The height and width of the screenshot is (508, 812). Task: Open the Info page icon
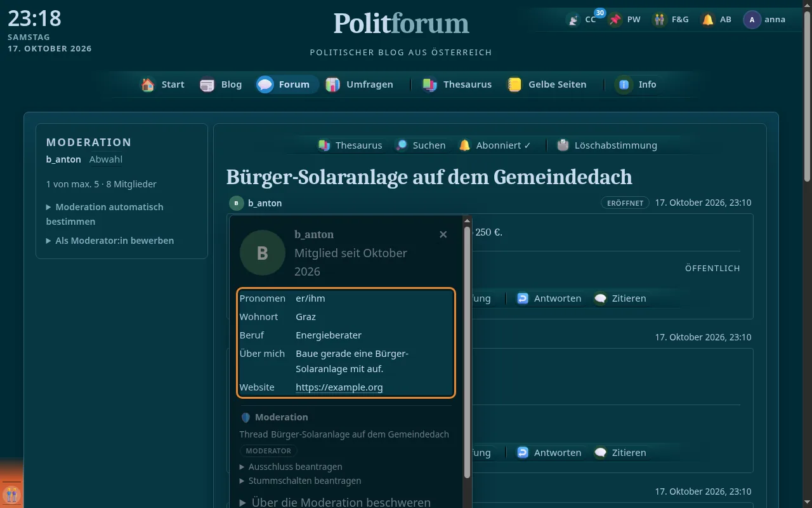tap(624, 84)
